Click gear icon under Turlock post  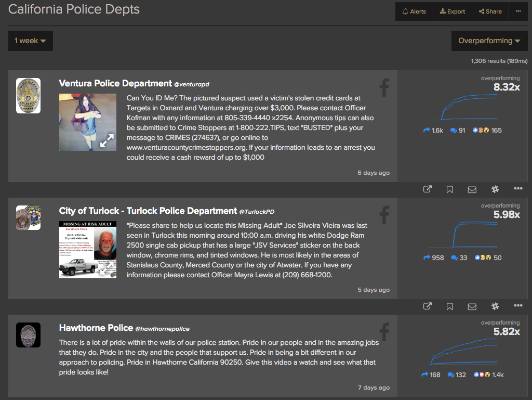[495, 306]
